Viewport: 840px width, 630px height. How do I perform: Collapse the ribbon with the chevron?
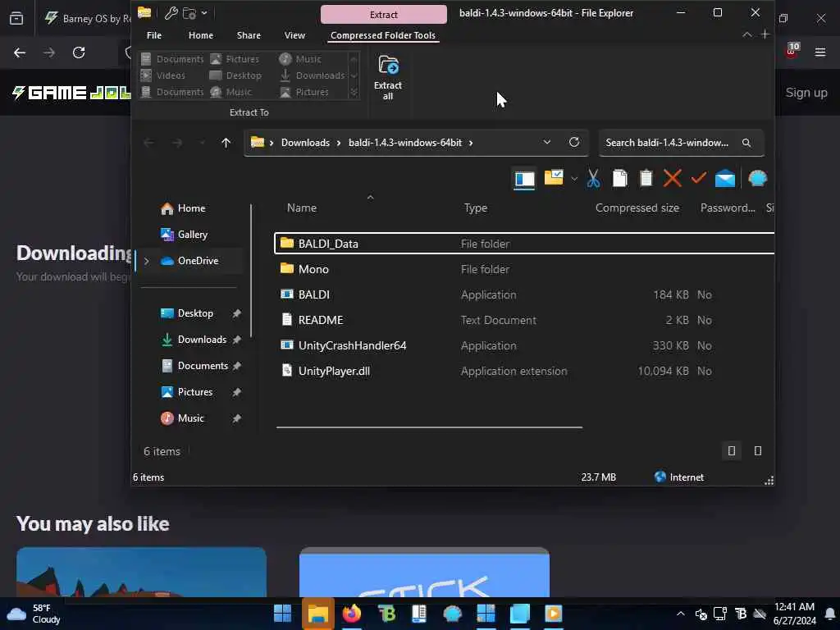pyautogui.click(x=746, y=34)
